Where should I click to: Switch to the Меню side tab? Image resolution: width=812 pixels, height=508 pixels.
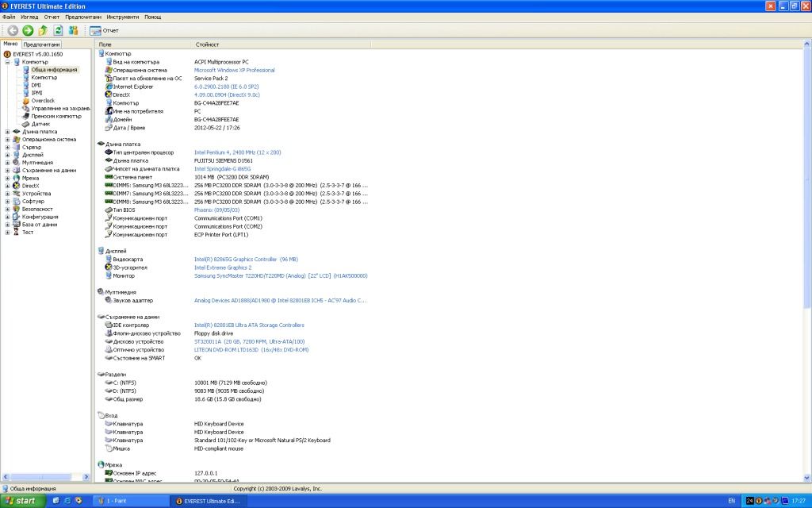[x=10, y=44]
